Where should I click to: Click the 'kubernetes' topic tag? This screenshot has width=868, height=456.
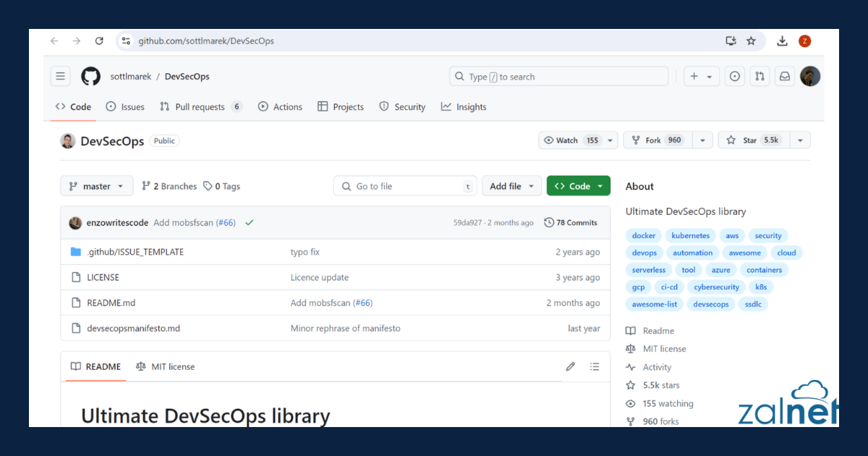coord(691,235)
